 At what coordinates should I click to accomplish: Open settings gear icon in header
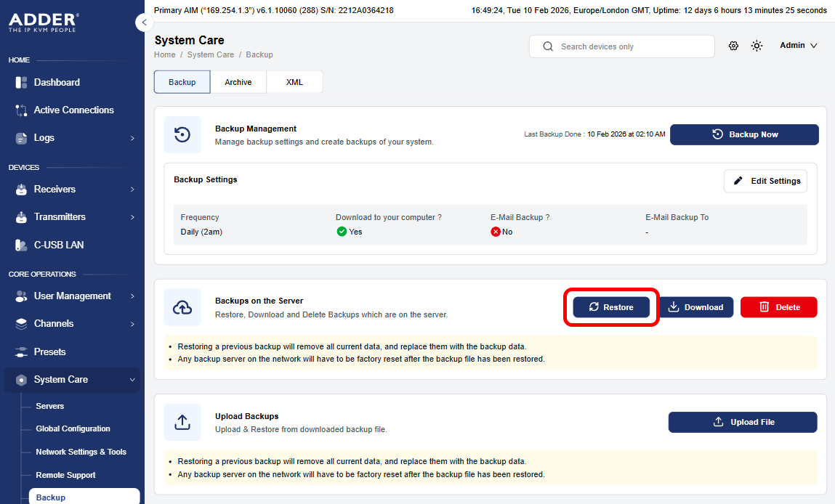(733, 46)
